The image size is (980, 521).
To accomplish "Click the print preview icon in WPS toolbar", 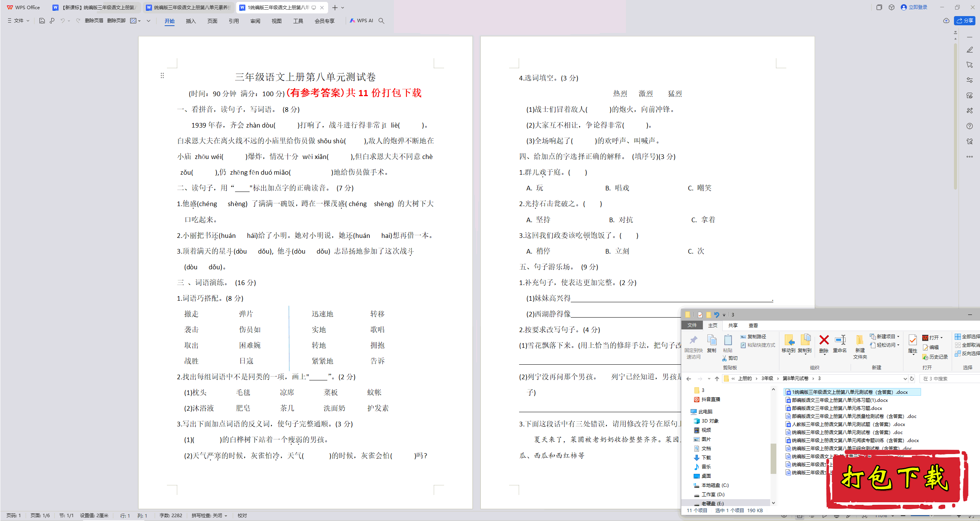I will tap(52, 21).
